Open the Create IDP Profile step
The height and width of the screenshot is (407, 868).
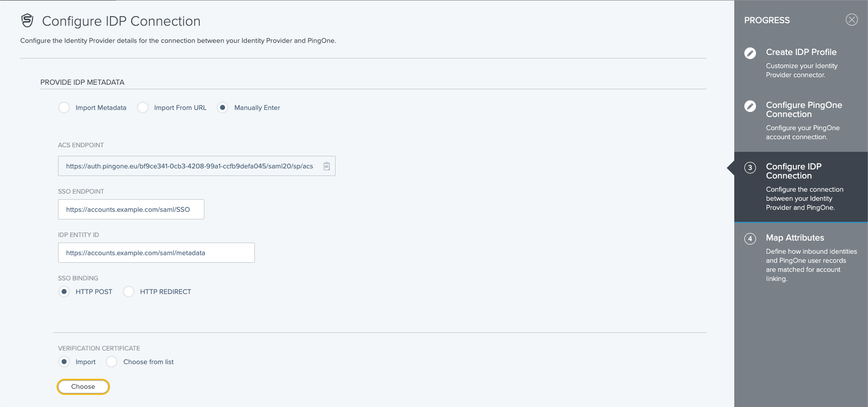click(801, 52)
